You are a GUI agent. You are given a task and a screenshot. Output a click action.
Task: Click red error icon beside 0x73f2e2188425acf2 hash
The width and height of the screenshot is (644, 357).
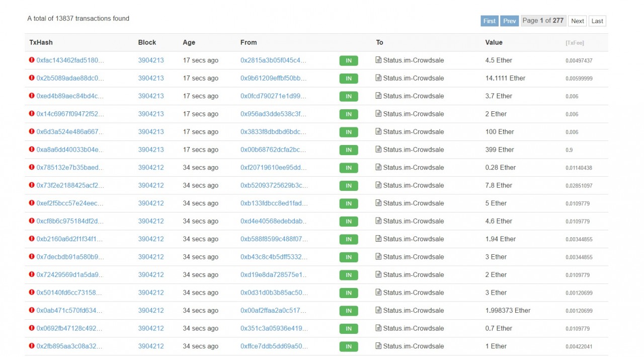point(32,185)
